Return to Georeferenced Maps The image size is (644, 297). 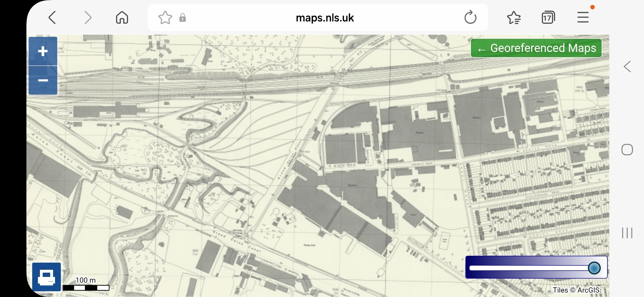[x=536, y=48]
